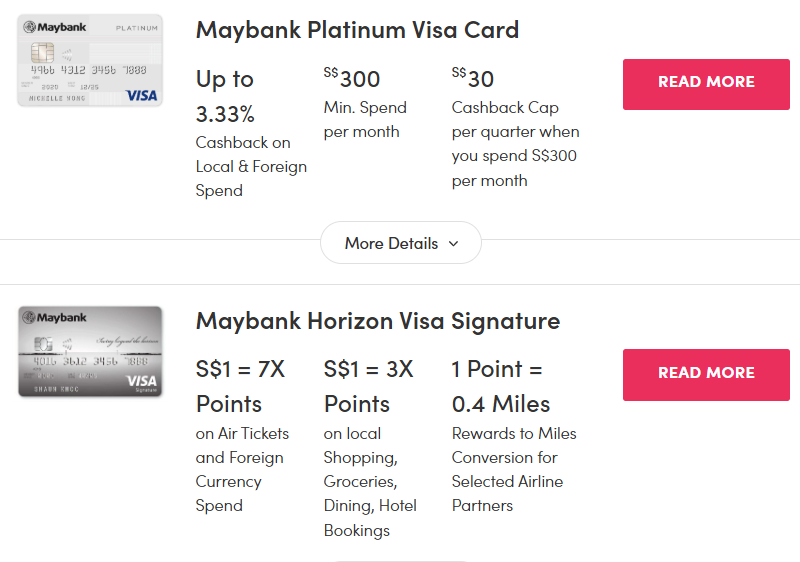Click the "S$1 = 3X Points" heading
800x562 pixels.
coord(368,386)
